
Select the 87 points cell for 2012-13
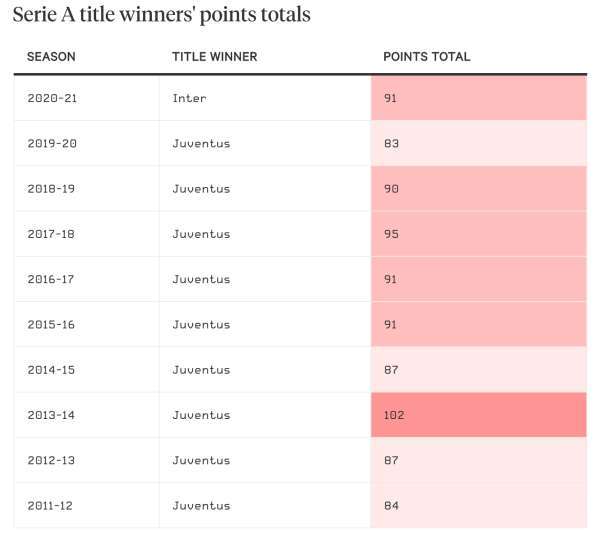[479, 460]
